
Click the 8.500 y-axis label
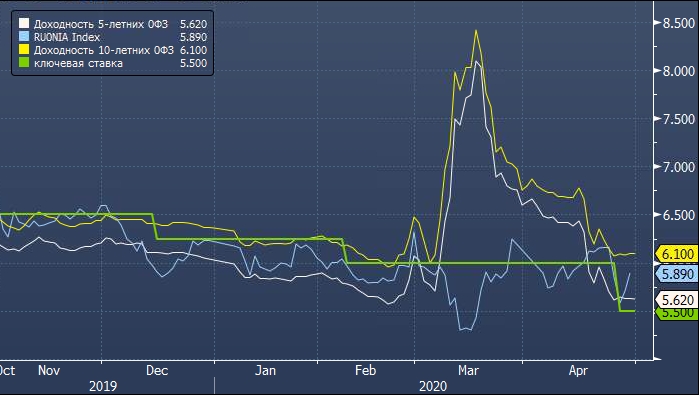679,23
